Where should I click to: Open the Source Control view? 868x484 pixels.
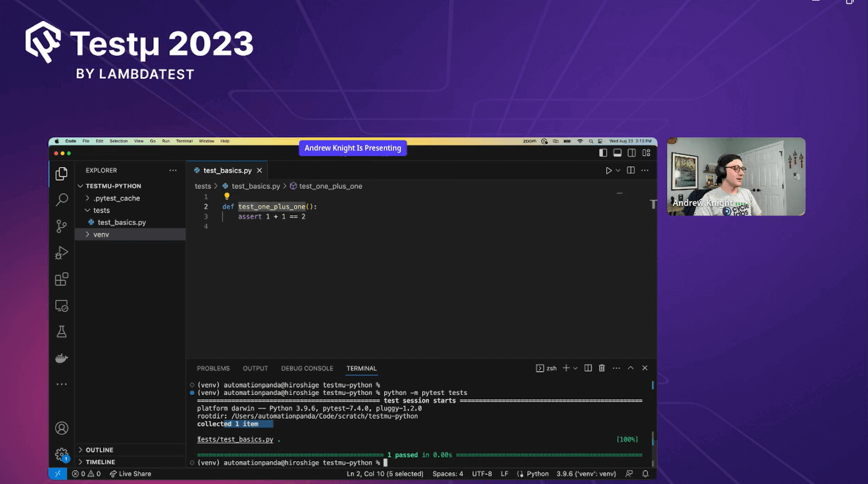point(62,226)
